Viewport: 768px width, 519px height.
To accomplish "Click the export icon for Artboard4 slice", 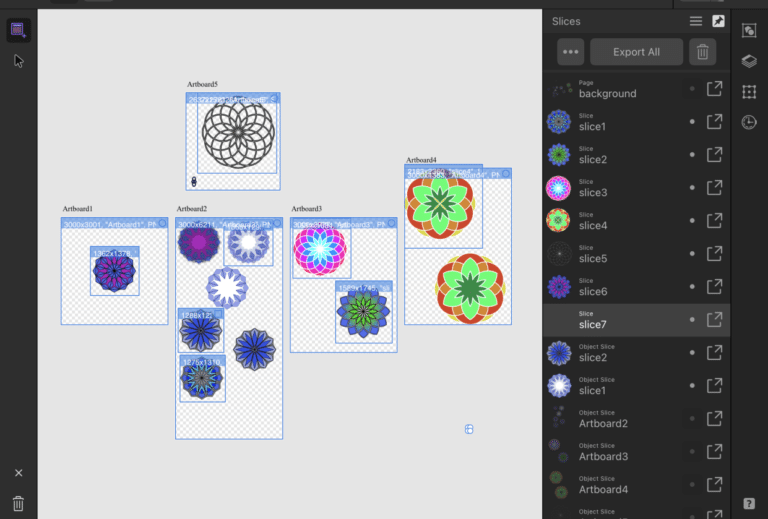I will click(x=714, y=485).
